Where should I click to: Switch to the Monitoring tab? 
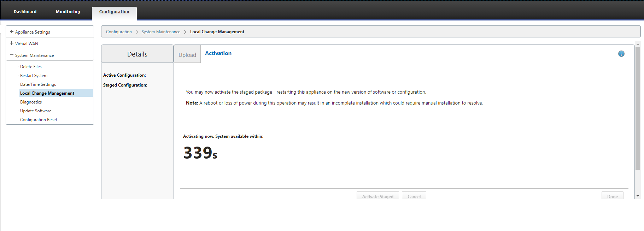[x=68, y=12]
